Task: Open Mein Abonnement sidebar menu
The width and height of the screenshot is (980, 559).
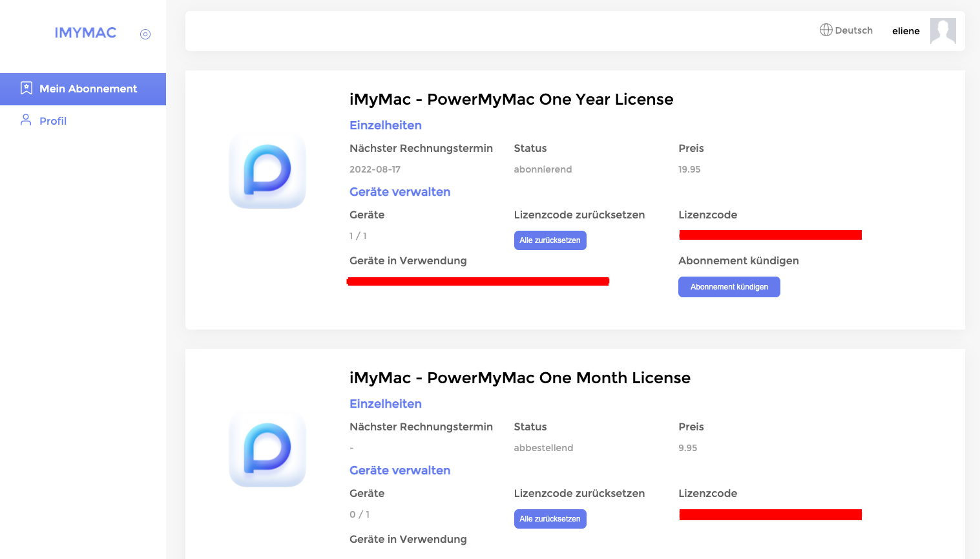Action: tap(83, 89)
